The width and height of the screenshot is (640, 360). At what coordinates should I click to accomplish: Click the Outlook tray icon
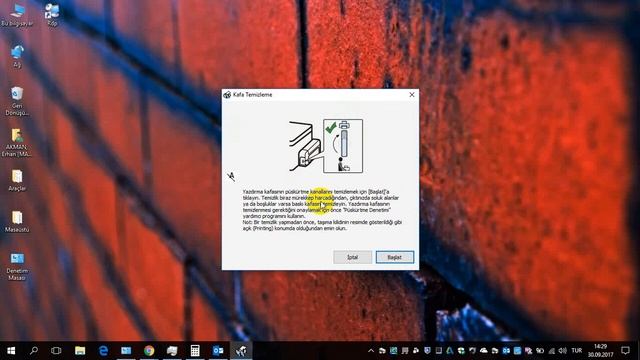pyautogui.click(x=506, y=351)
